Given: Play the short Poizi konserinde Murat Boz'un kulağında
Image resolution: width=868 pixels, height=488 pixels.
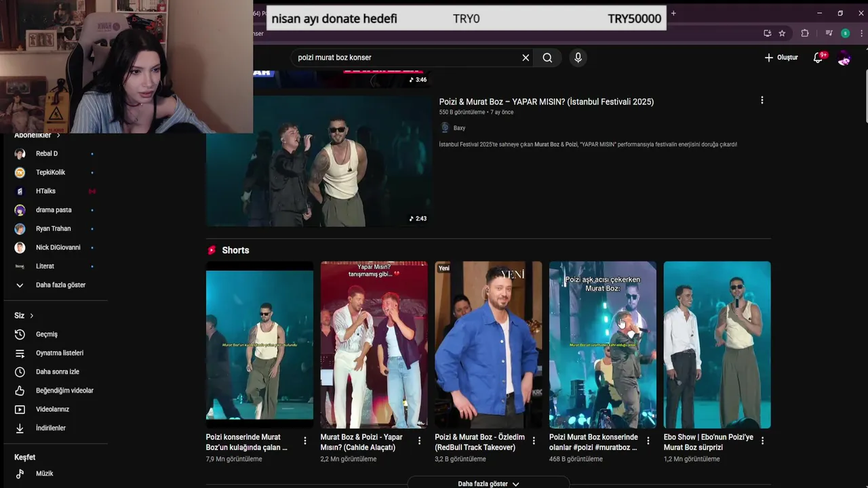Looking at the screenshot, I should click(260, 344).
